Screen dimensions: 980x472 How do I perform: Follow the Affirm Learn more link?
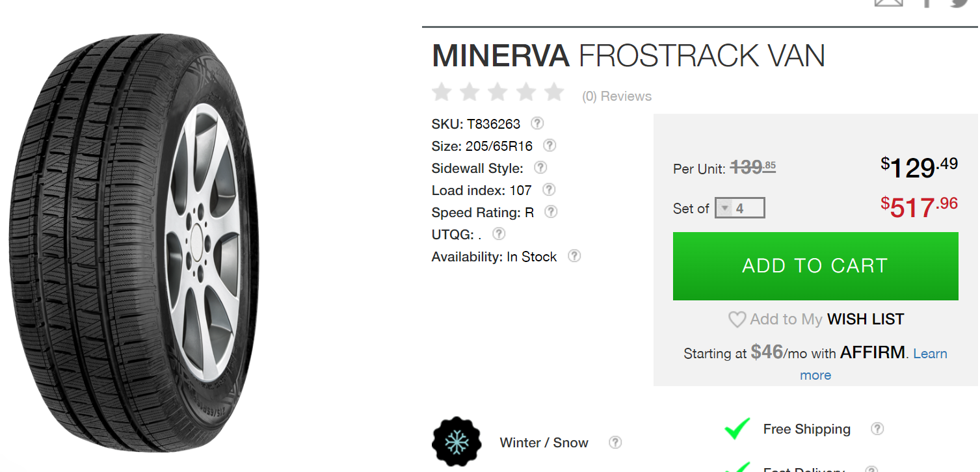[x=929, y=354]
